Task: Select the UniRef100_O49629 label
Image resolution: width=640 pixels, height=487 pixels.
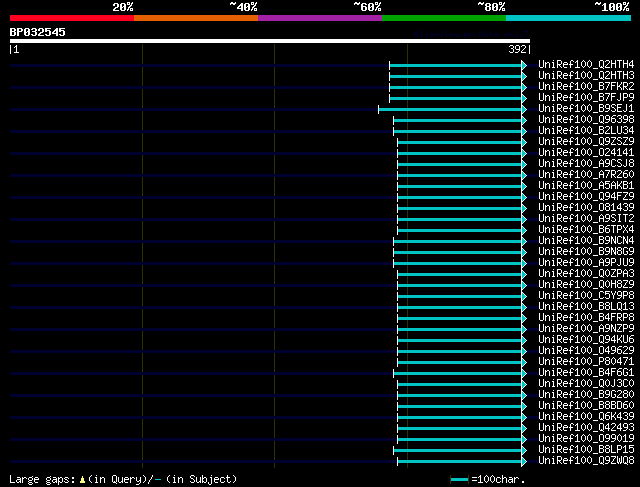Action: pyautogui.click(x=586, y=351)
